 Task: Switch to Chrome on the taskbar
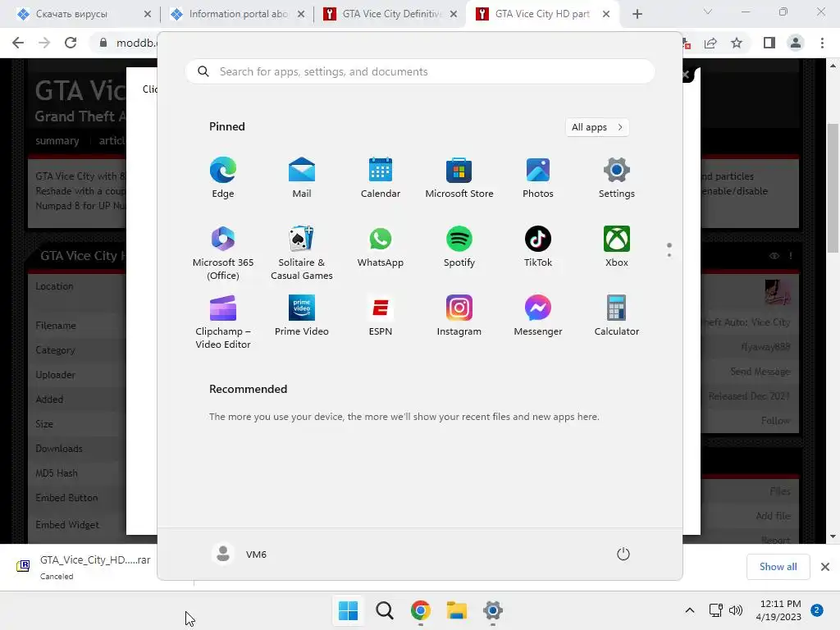[421, 610]
